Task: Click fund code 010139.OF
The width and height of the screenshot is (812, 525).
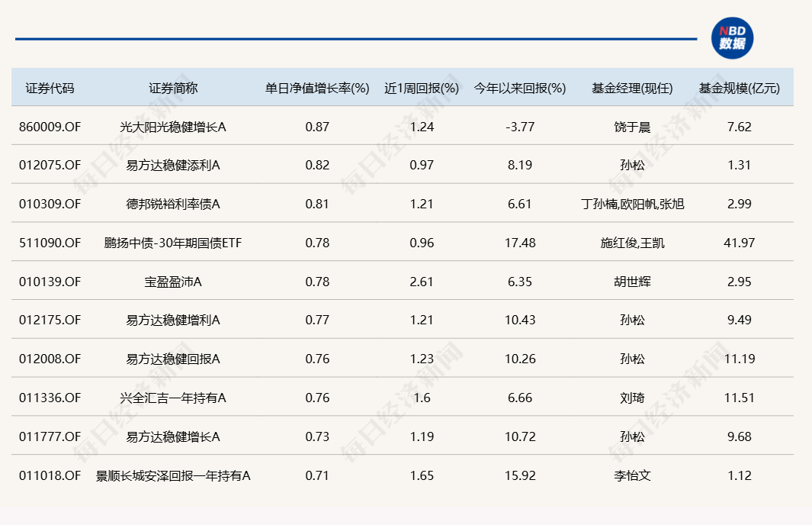Action: pos(50,282)
